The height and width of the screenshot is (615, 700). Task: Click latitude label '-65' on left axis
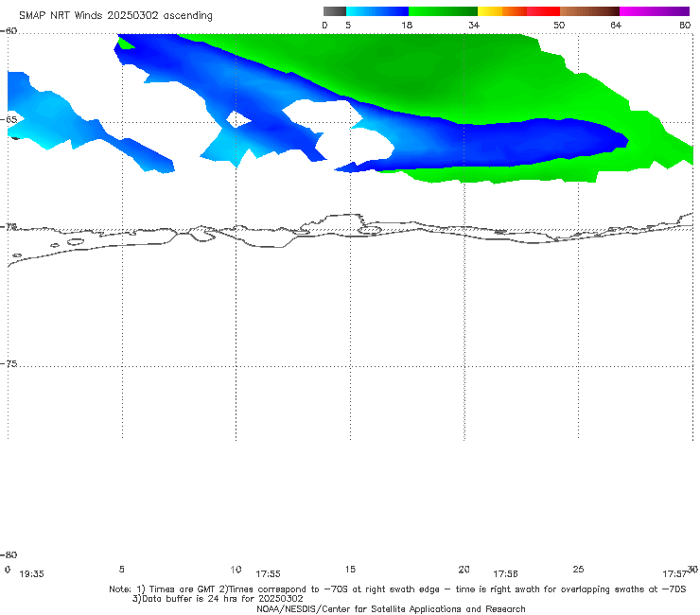[x=9, y=120]
